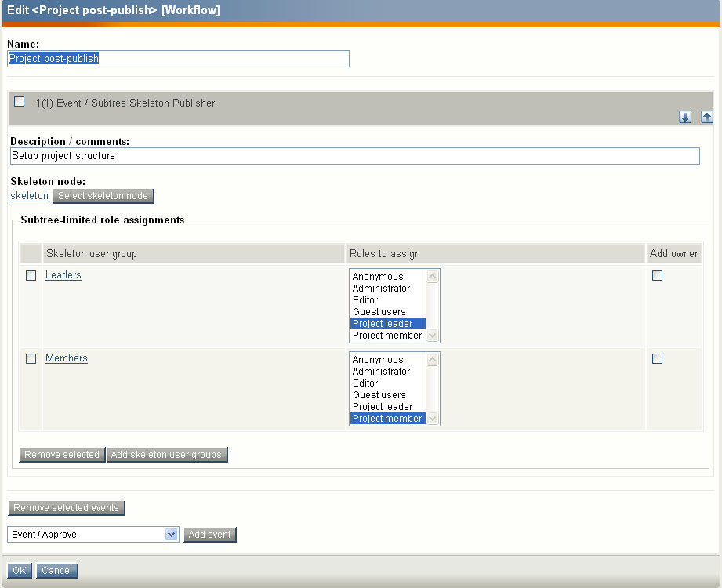Click the move event down arrow icon
722x588 pixels.
pyautogui.click(x=685, y=117)
